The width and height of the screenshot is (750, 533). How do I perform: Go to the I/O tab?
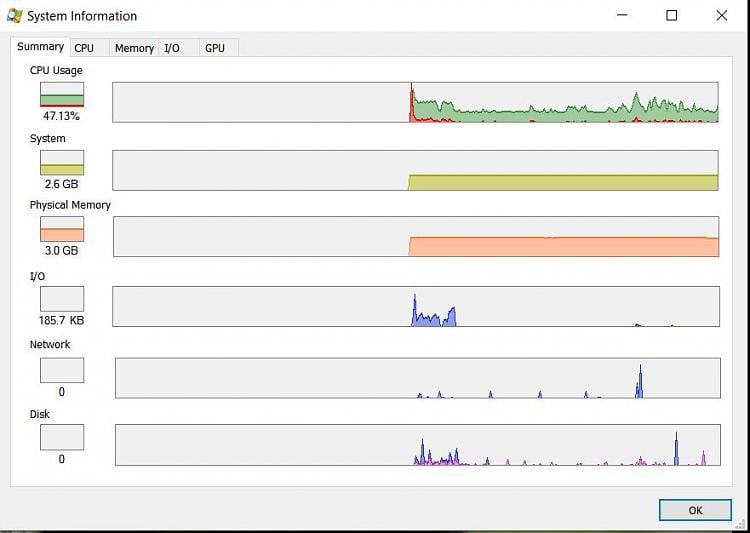point(172,48)
